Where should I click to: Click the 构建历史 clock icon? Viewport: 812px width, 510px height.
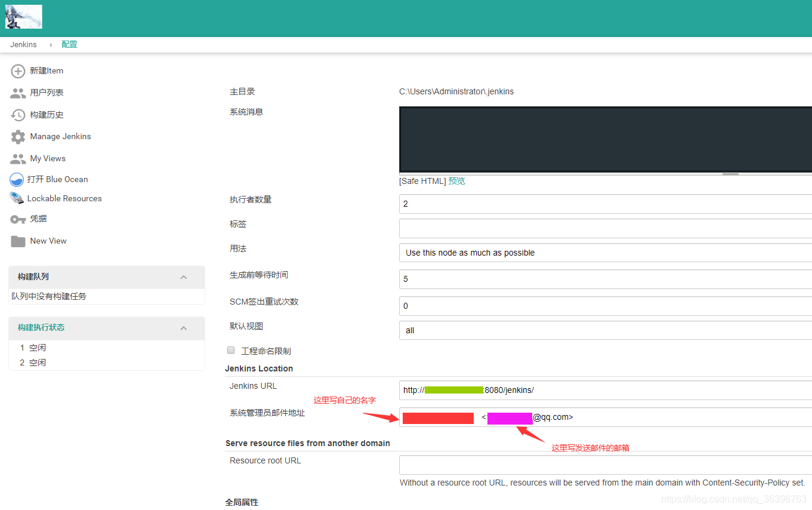(18, 115)
